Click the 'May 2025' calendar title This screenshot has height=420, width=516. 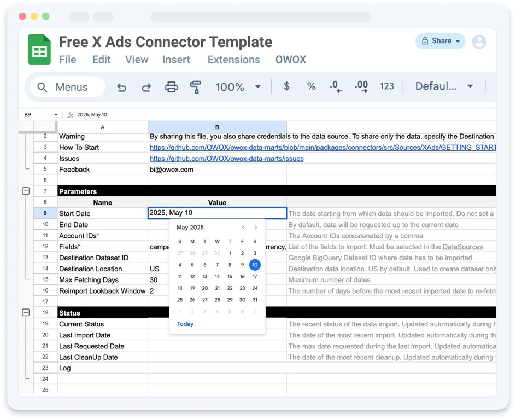190,227
